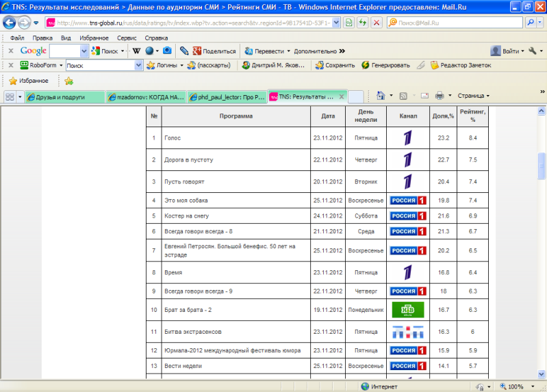
Task: Open Редактор Заметок in RoboForm toolbar
Action: pyautogui.click(x=461, y=65)
